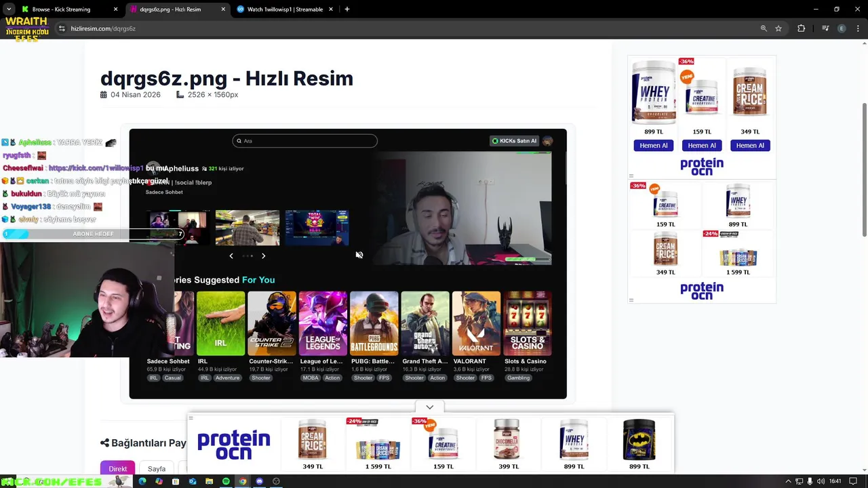This screenshot has height=488, width=868.
Task: Select the Direkt link tab
Action: (x=117, y=468)
